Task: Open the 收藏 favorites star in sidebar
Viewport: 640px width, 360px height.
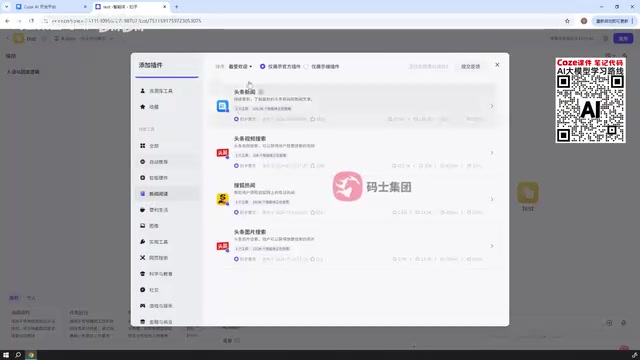Action: click(x=142, y=107)
